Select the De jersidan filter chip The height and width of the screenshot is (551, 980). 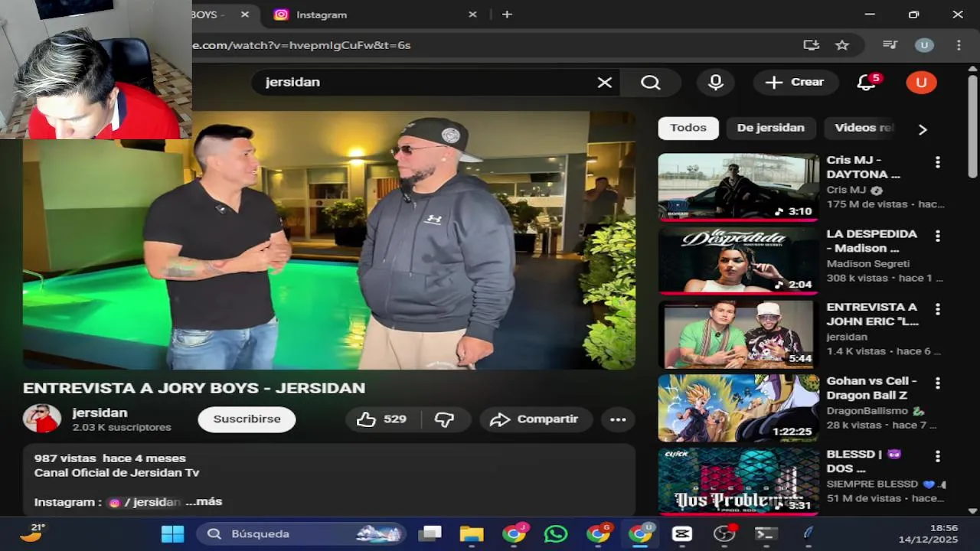(x=771, y=128)
